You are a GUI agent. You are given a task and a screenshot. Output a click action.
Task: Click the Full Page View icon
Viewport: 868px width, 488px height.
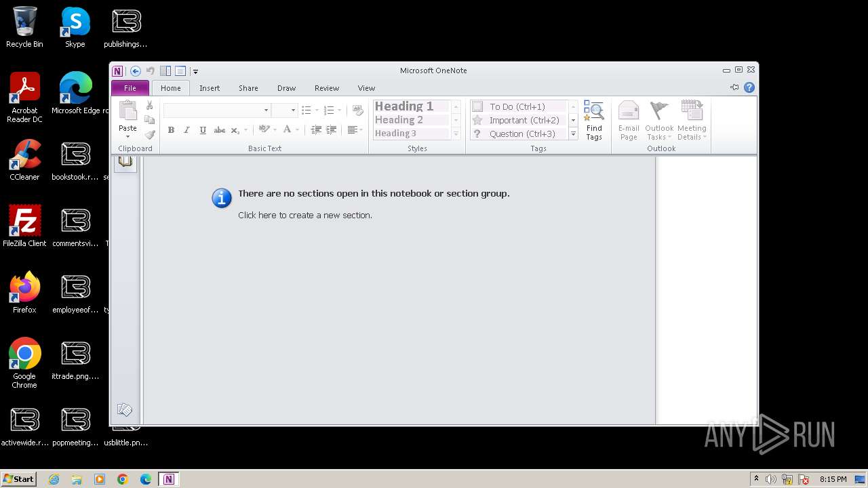(x=180, y=71)
